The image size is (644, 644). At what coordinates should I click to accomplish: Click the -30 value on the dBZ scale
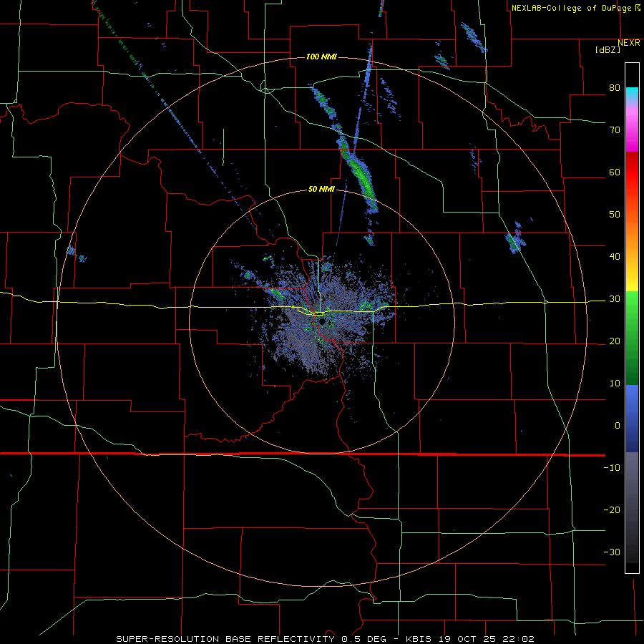pyautogui.click(x=612, y=552)
